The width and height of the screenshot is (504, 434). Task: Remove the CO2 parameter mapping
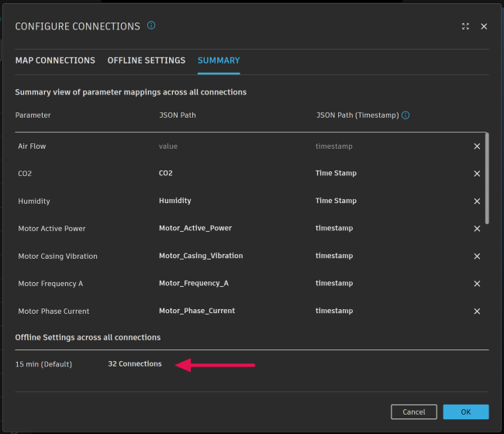point(477,174)
